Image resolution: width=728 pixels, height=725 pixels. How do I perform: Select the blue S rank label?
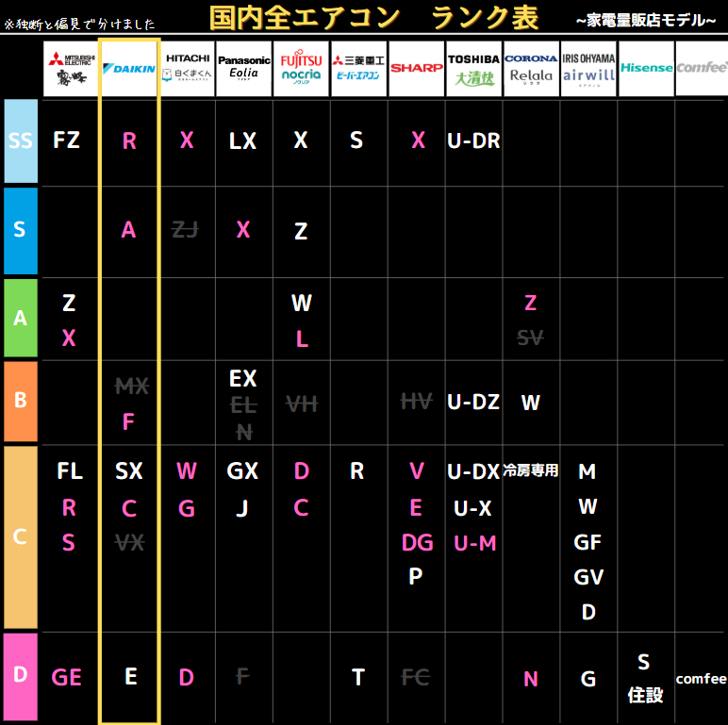click(21, 230)
